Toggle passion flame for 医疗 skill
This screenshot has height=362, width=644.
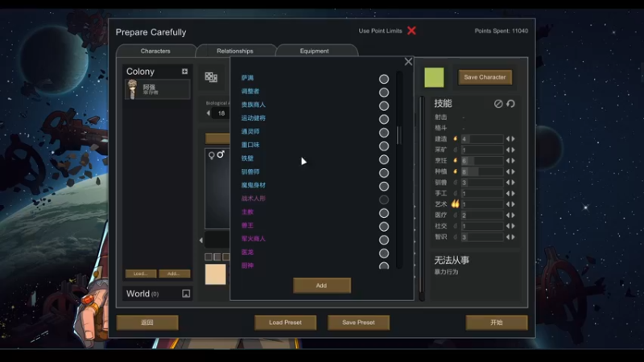coord(455,215)
